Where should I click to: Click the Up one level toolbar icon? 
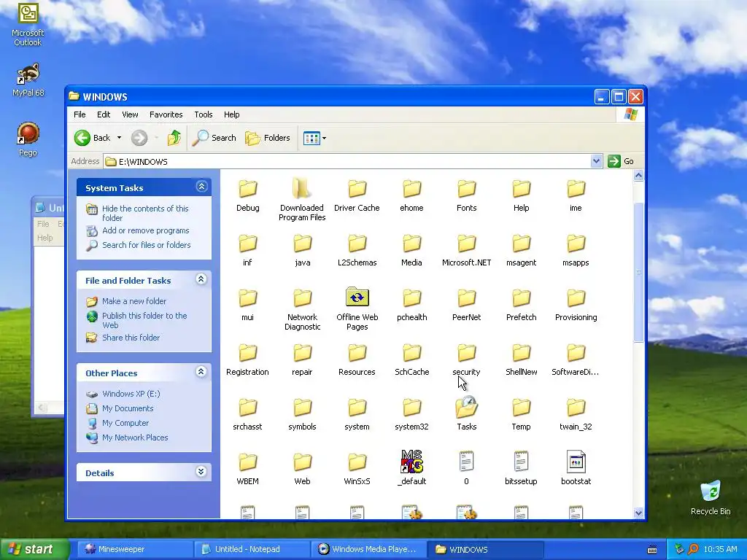tap(174, 138)
